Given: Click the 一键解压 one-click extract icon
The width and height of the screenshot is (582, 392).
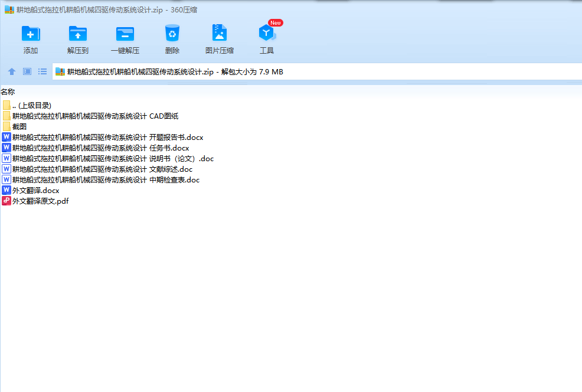Looking at the screenshot, I should pyautogui.click(x=125, y=34).
